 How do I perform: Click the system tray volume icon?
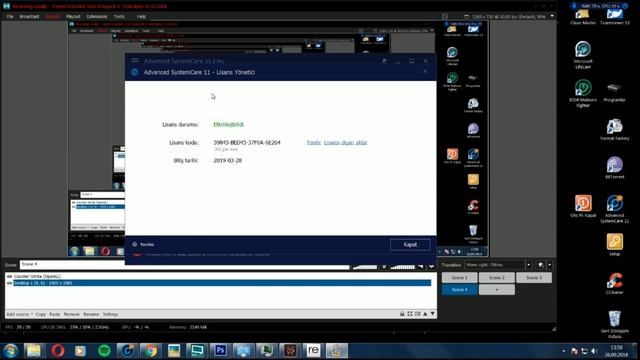coord(594,351)
